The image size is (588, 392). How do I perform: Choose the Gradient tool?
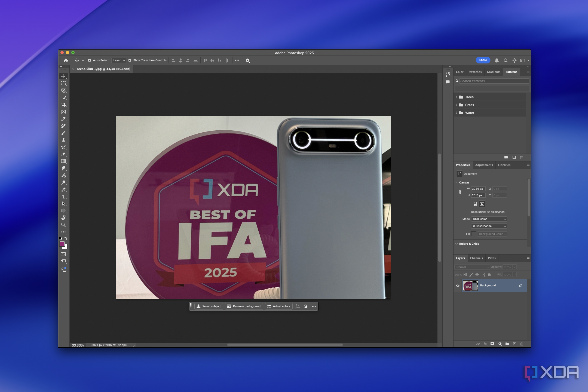pyautogui.click(x=63, y=161)
